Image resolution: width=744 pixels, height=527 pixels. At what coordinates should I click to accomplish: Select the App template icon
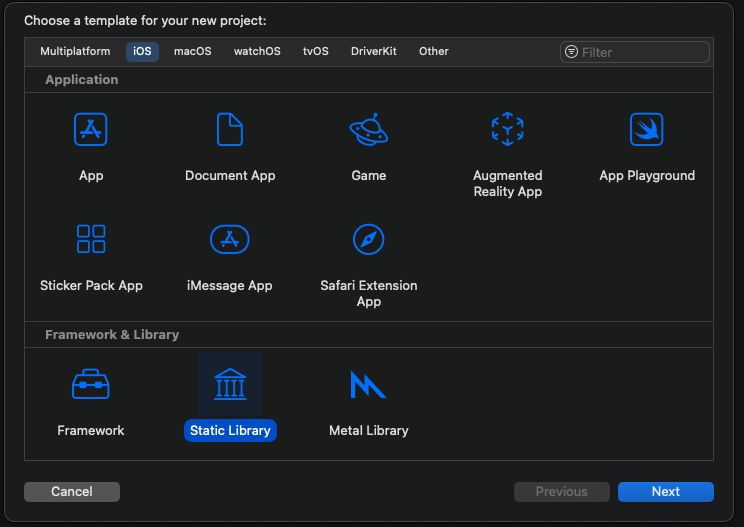pyautogui.click(x=91, y=129)
